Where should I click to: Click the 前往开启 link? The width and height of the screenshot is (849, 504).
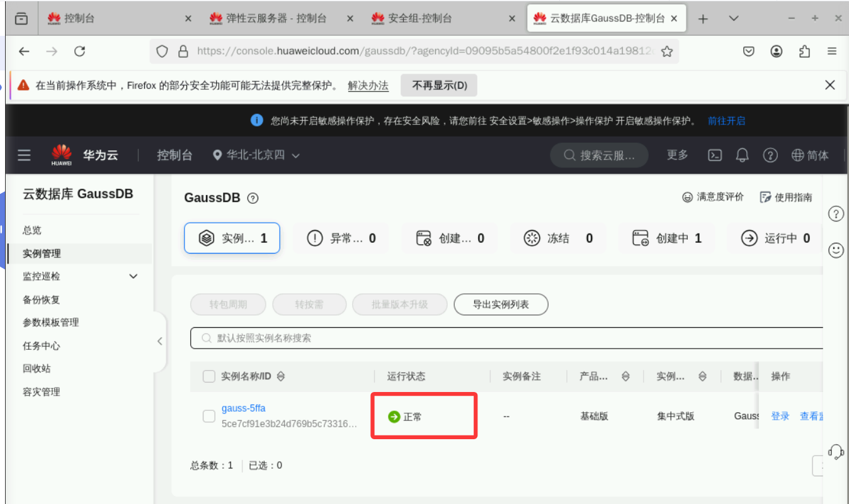pyautogui.click(x=726, y=121)
